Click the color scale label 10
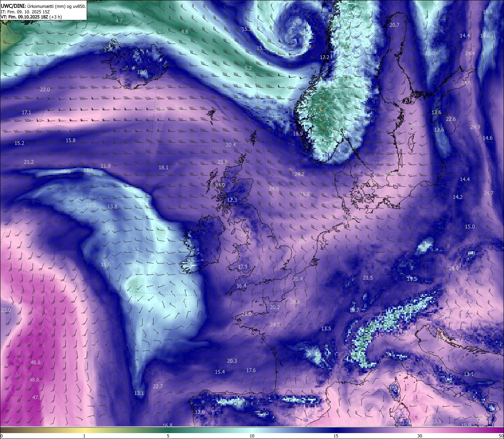The height and width of the screenshot is (439, 504). [252, 436]
